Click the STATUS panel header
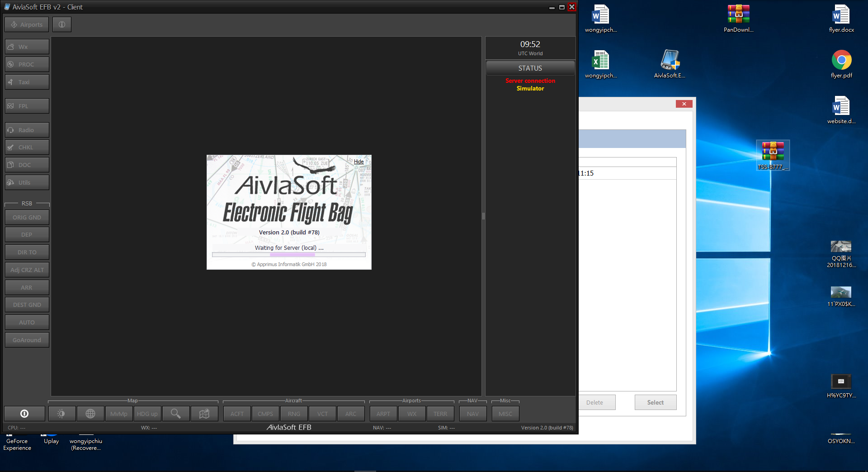Image resolution: width=868 pixels, height=472 pixels. click(530, 68)
